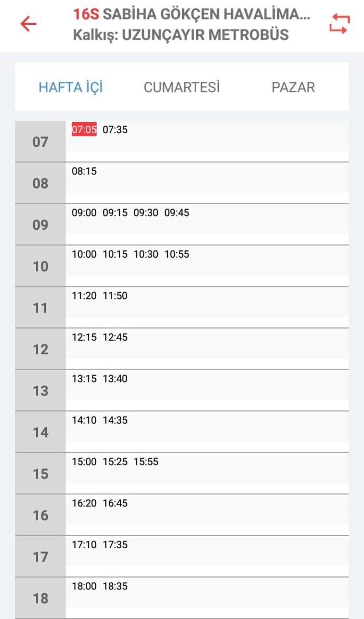Swap route direction with the arrows icon
This screenshot has width=364, height=619.
[340, 24]
